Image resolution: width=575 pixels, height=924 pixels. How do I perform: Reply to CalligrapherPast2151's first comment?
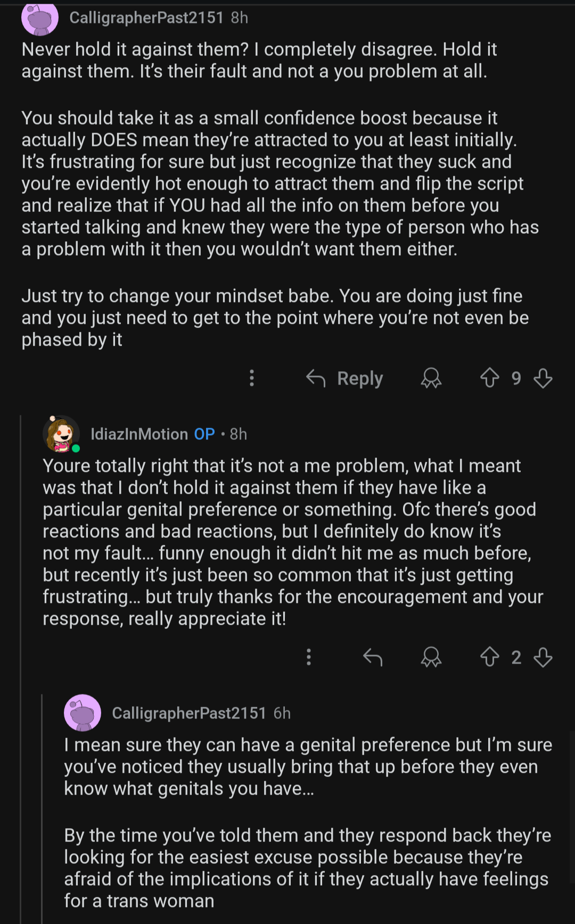click(345, 378)
